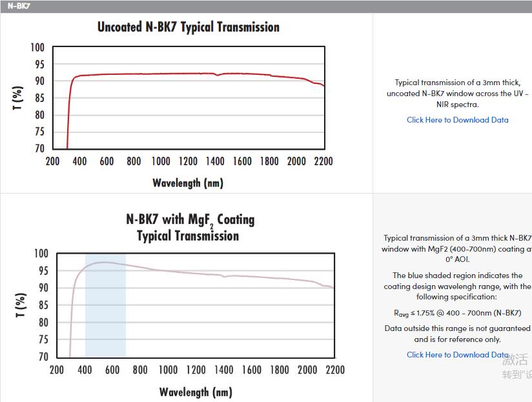Open the MgF2 coating download data link
This screenshot has width=532, height=402.
(x=457, y=354)
